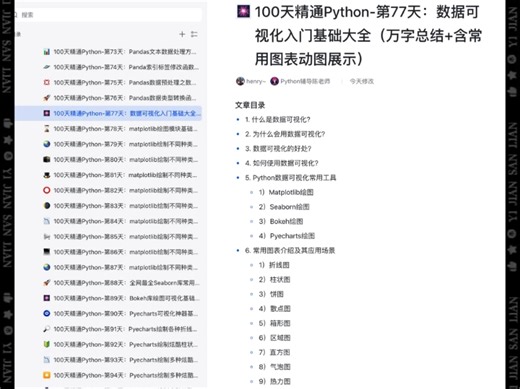Image resolution: width=520 pixels, height=389 pixels.
Task: Jump to 1) 折线图 section
Action: tap(274, 265)
